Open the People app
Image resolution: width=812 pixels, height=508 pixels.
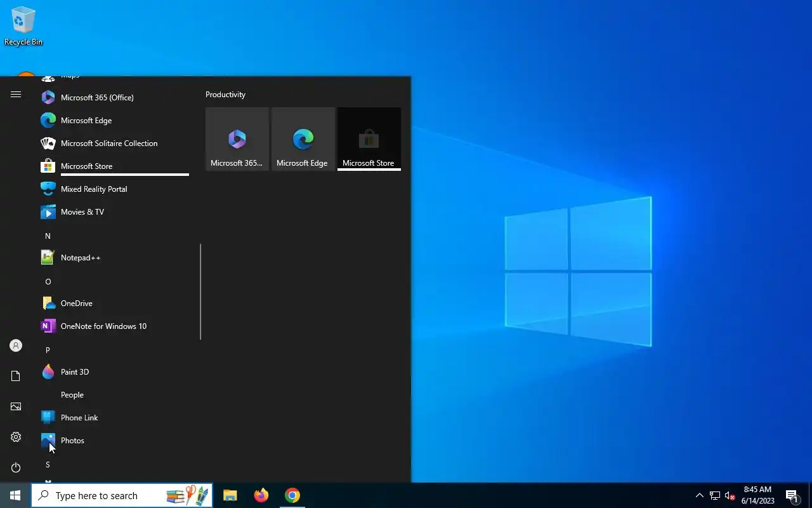(x=114, y=395)
